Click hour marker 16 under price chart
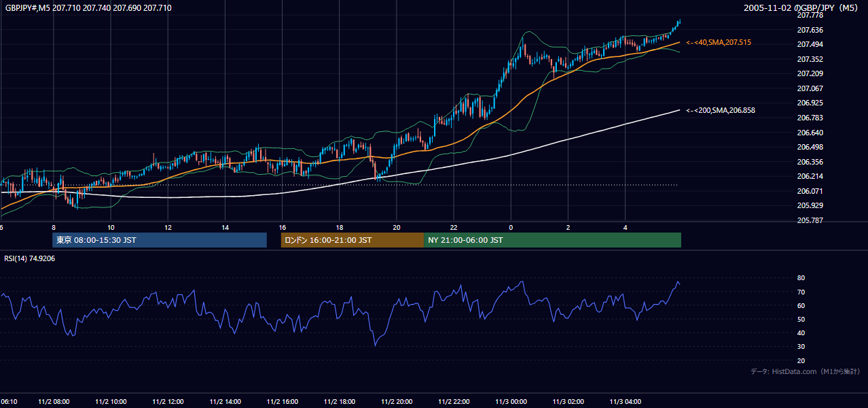 [282, 228]
